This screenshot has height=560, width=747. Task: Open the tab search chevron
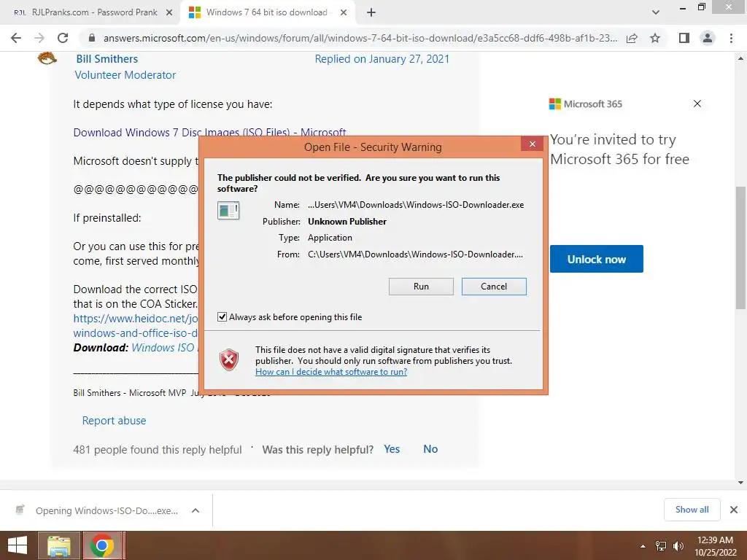(656, 12)
